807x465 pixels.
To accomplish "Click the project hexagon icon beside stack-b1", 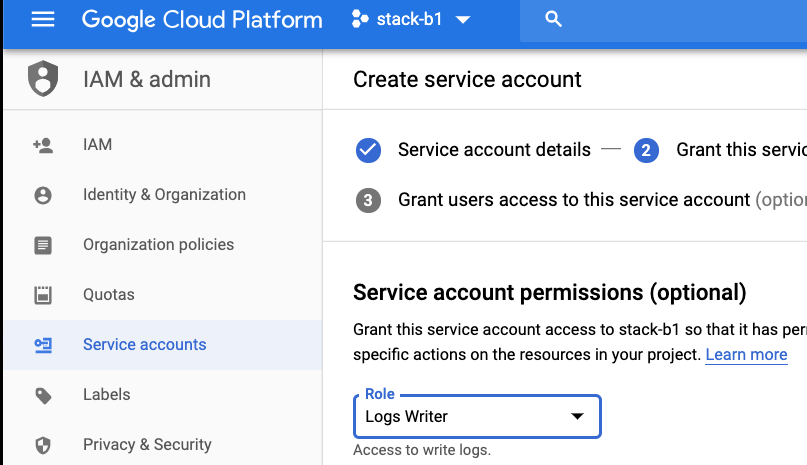I will pyautogui.click(x=360, y=20).
